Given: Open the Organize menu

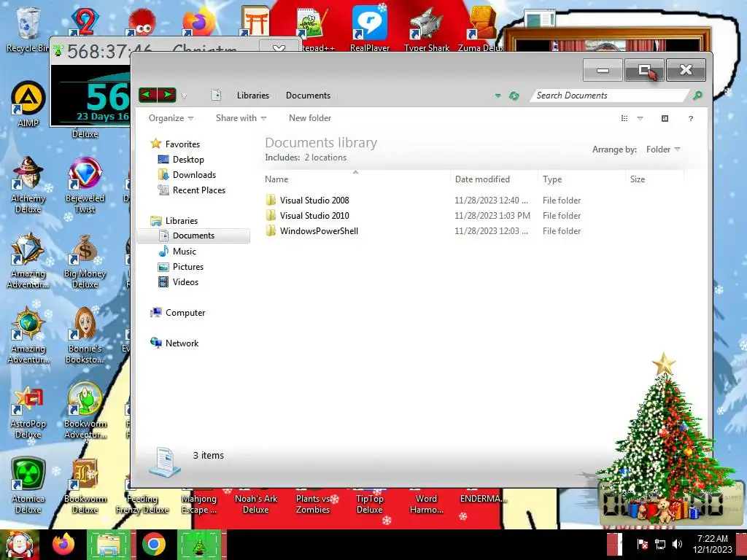Looking at the screenshot, I should 171,118.
